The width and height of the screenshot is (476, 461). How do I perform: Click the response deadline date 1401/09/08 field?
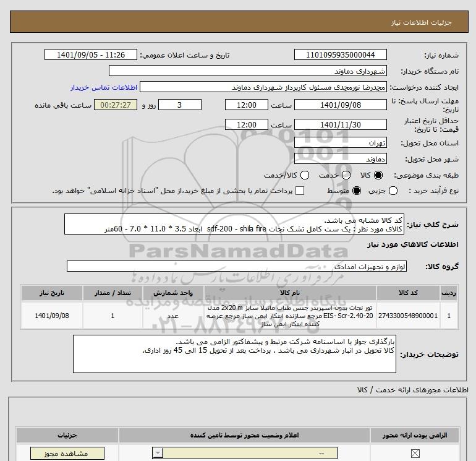(x=340, y=105)
